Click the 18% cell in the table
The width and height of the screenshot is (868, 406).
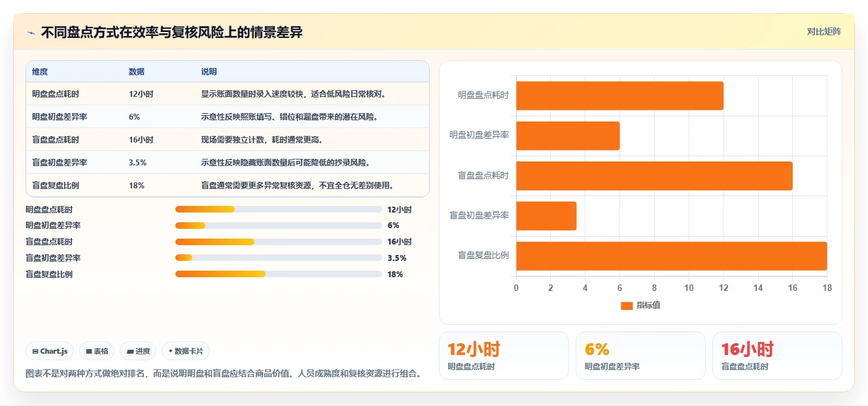click(137, 186)
